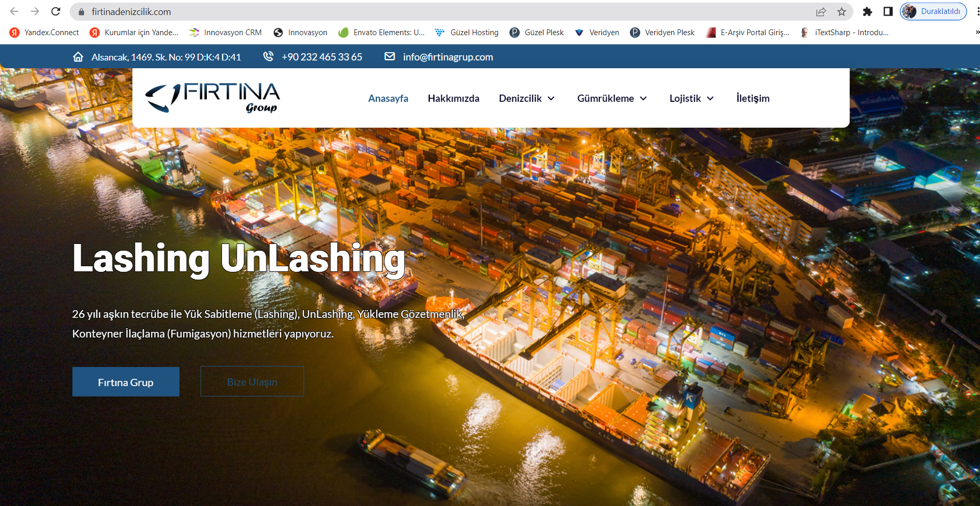
Task: Open Lojistik menu item
Action: point(685,98)
